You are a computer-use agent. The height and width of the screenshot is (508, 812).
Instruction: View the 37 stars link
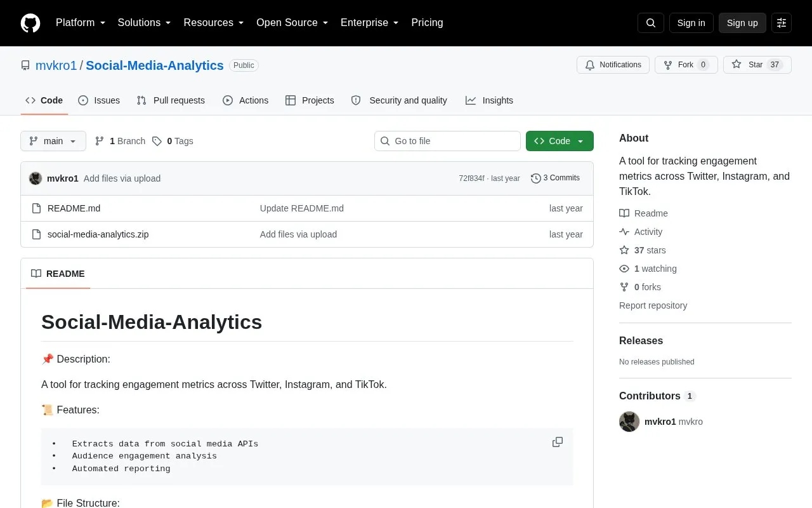[643, 250]
